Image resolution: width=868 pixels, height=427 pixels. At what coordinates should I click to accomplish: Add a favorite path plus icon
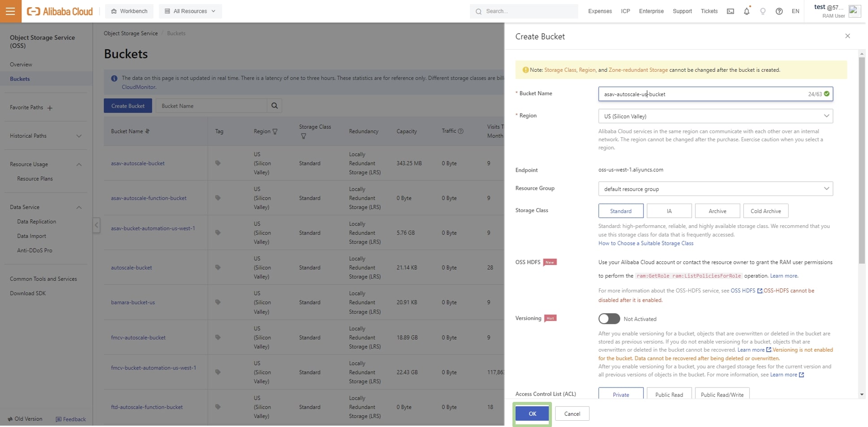50,108
